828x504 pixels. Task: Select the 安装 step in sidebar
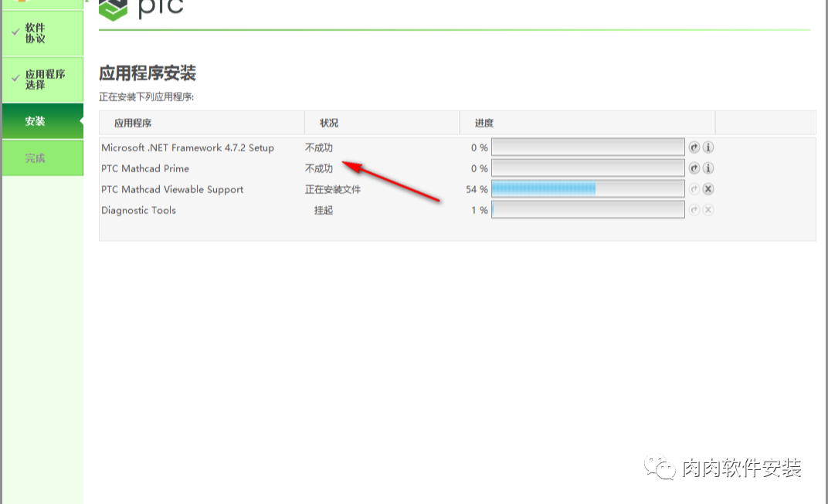42,121
